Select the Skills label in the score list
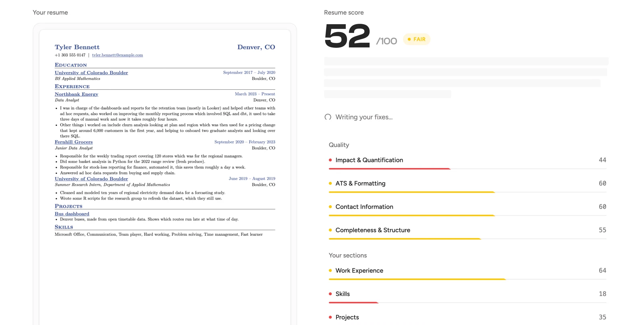This screenshot has width=644, height=325. tap(343, 294)
